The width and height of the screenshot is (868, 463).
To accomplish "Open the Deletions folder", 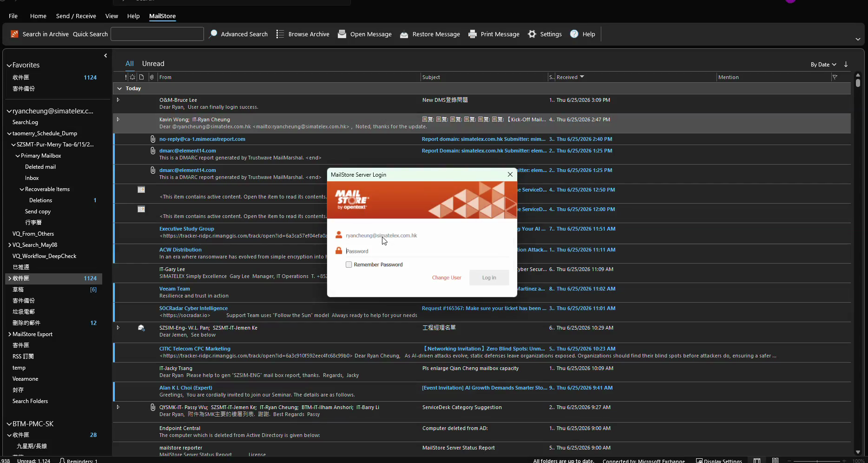I will pos(41,200).
